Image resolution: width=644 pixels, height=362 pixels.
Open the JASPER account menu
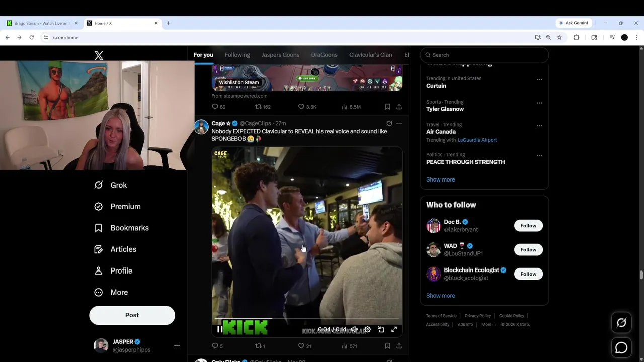[136, 346]
